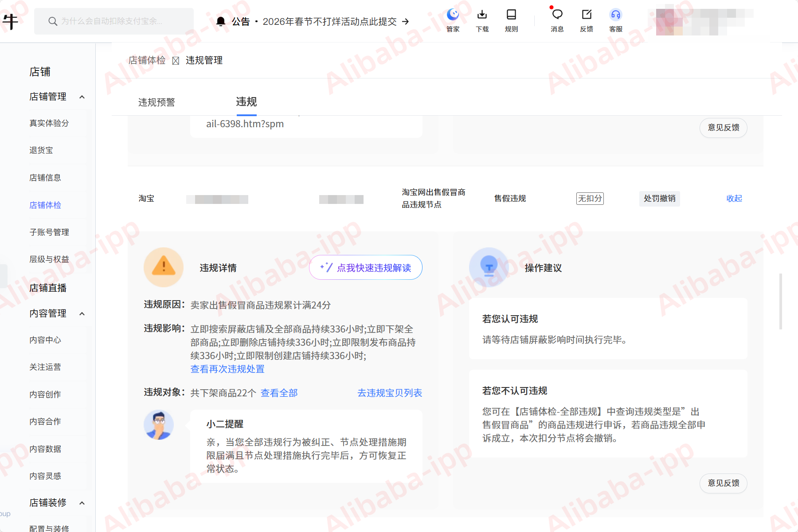Open 真实体验分 in the sidebar
The height and width of the screenshot is (532, 798).
pos(49,123)
